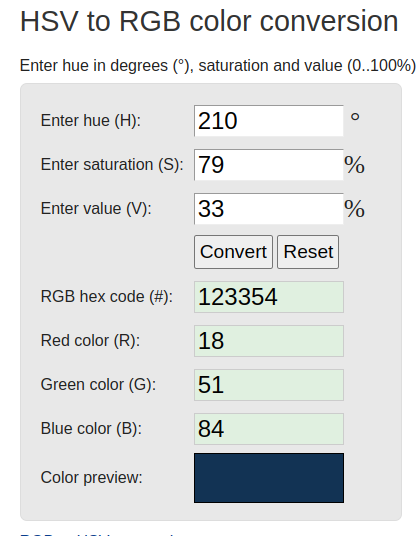Click the percent sign next to saturation field
419x536 pixels.
pyautogui.click(x=354, y=165)
